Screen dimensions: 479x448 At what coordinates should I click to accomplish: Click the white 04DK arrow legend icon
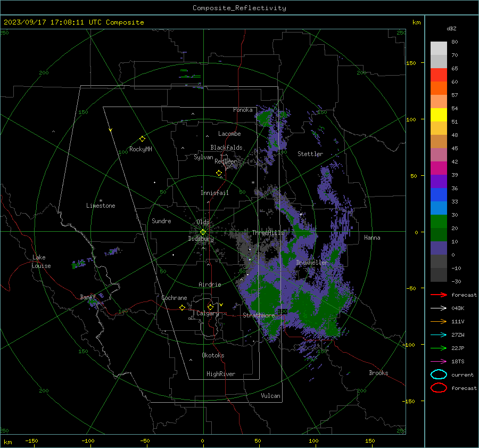[439, 308]
